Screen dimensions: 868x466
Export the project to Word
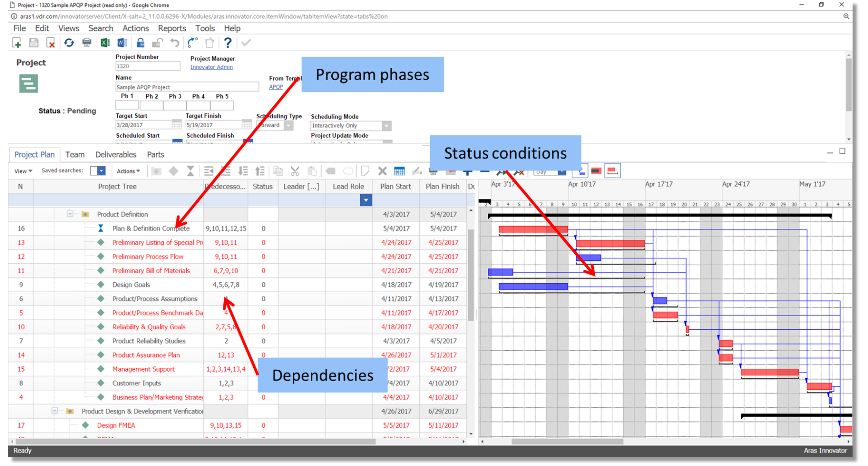122,43
